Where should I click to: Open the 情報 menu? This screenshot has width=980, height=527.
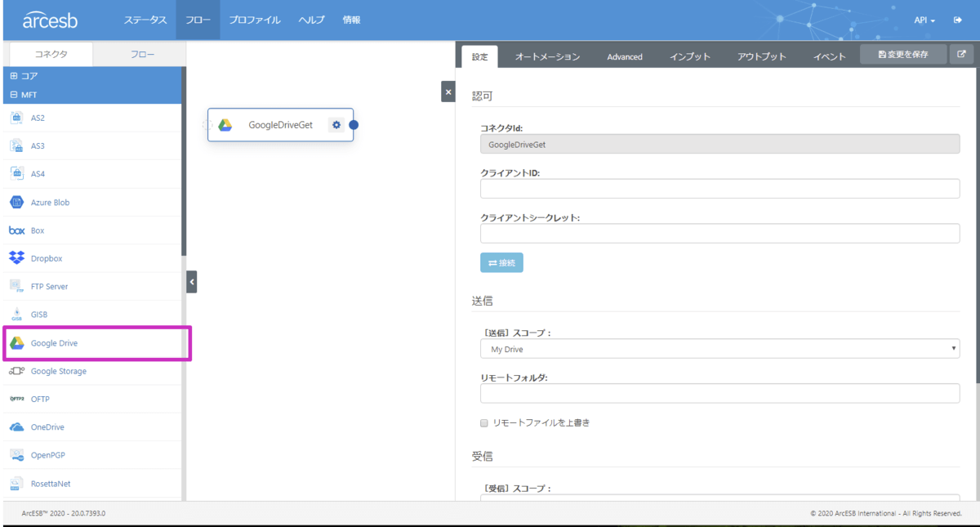tap(351, 20)
